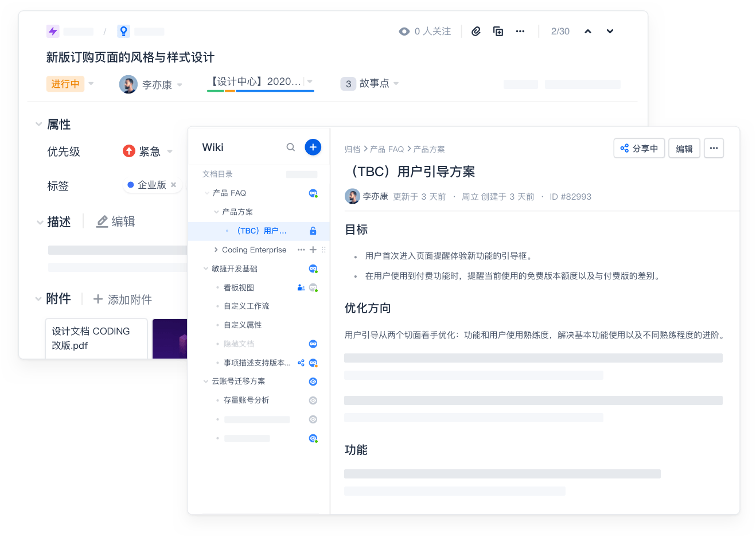Click the 编辑 button in Wiki header
The image size is (756, 537).
pos(684,149)
